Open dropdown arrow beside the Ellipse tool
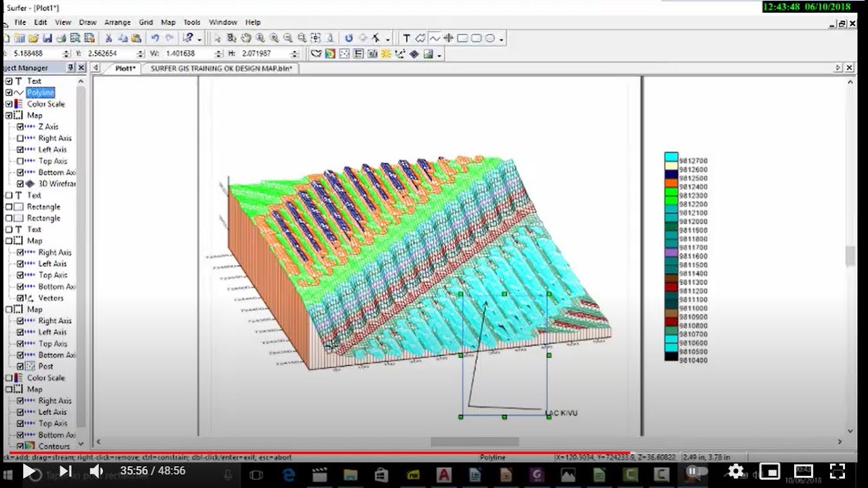The image size is (868, 488). (502, 39)
